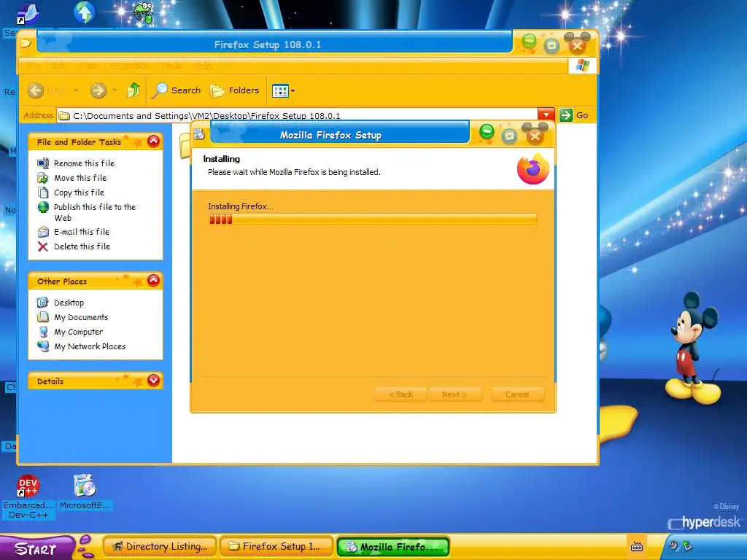Click Publish this file to the Web
747x560 pixels.
coord(95,212)
